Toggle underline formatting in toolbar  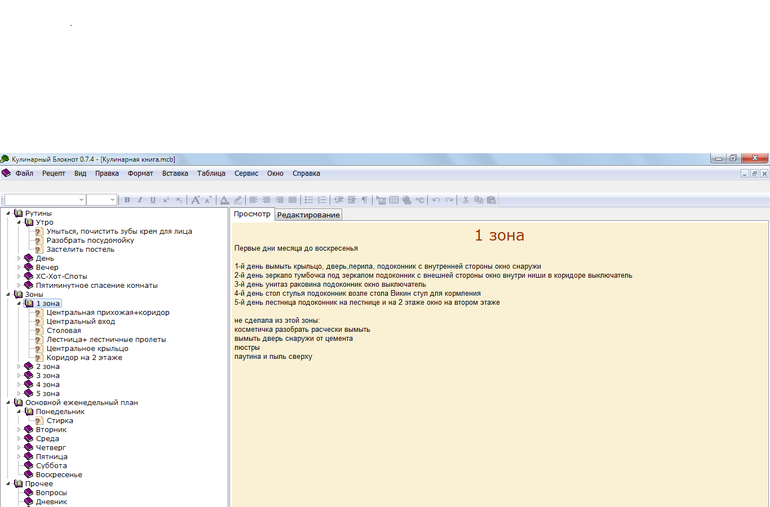153,200
